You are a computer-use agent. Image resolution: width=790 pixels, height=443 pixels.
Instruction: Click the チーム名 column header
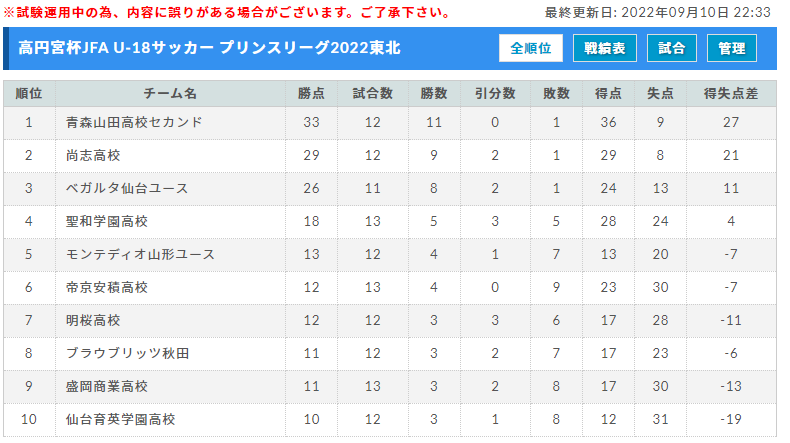click(x=170, y=93)
